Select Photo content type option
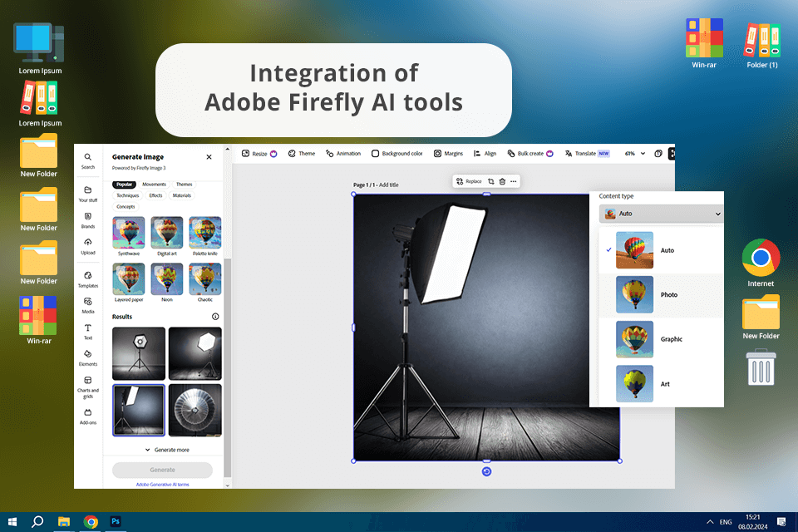The width and height of the screenshot is (798, 532). (x=661, y=295)
